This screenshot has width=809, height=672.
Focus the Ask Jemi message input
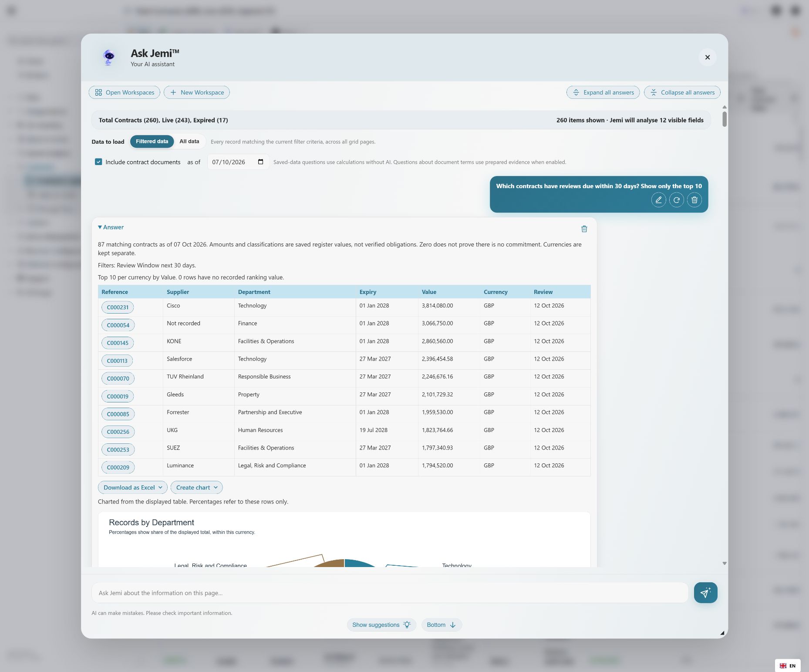tap(390, 593)
